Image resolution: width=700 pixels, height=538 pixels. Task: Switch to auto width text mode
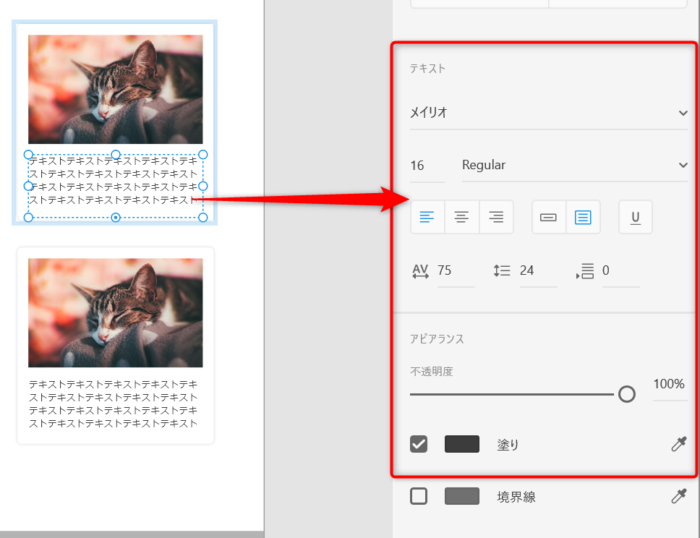click(549, 217)
